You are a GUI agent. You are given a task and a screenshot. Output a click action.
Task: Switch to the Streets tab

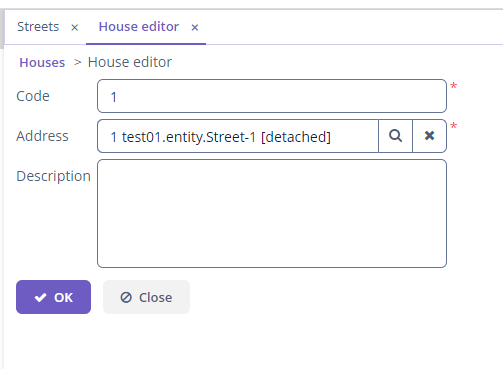[x=38, y=27]
